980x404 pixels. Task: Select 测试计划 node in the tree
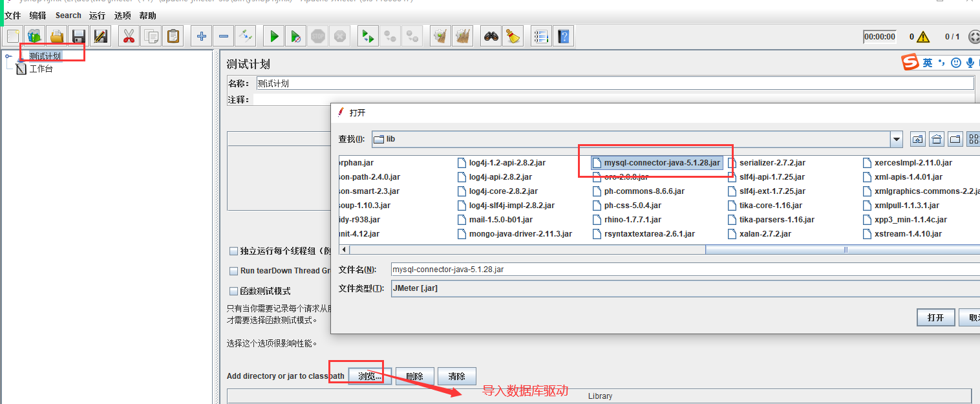coord(45,56)
